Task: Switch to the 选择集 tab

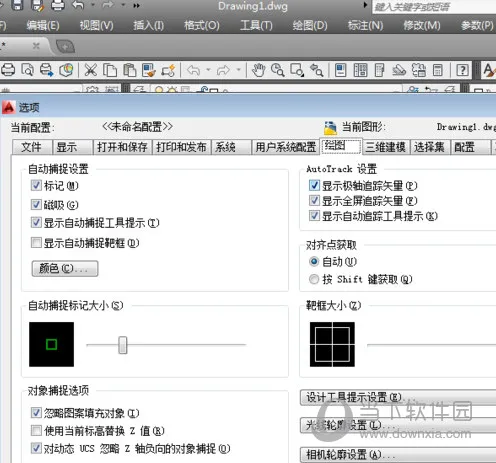Action: click(x=429, y=147)
